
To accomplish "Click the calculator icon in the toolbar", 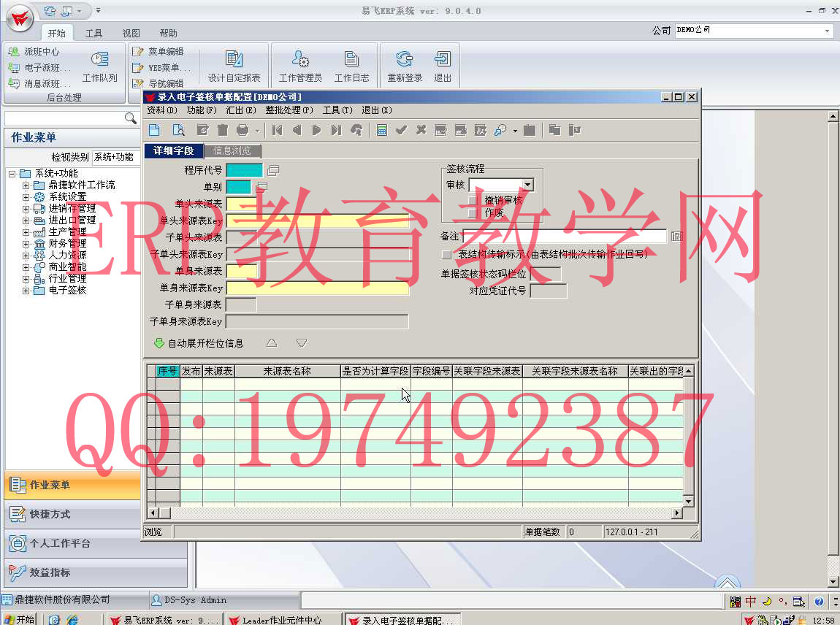I will (381, 130).
